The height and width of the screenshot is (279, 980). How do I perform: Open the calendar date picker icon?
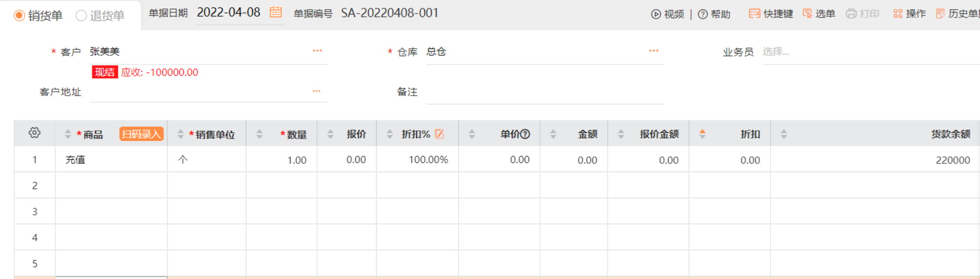[x=275, y=12]
